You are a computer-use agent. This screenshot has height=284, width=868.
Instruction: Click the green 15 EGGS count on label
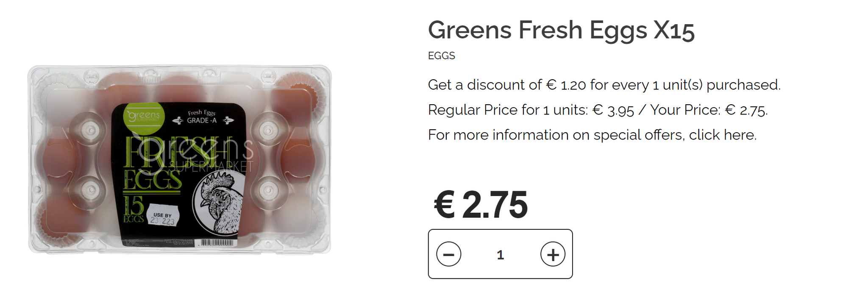pyautogui.click(x=134, y=209)
